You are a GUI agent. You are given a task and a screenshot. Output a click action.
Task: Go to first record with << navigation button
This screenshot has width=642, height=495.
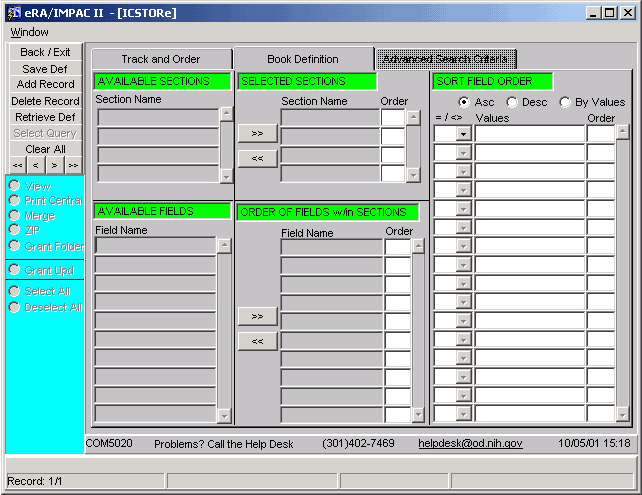click(x=18, y=165)
